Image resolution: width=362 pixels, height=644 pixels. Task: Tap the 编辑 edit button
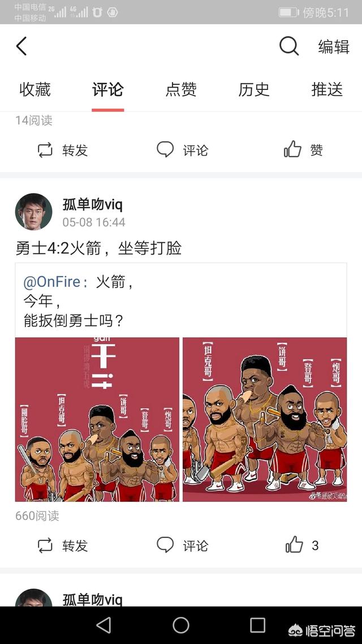[334, 46]
